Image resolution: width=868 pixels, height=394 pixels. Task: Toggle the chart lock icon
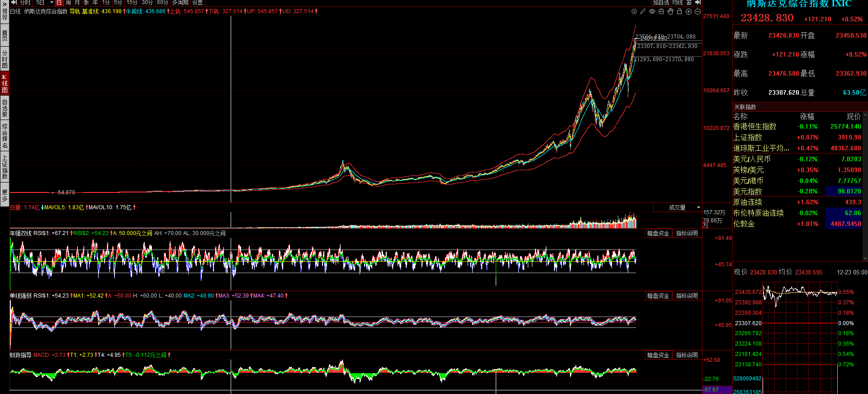point(679,11)
